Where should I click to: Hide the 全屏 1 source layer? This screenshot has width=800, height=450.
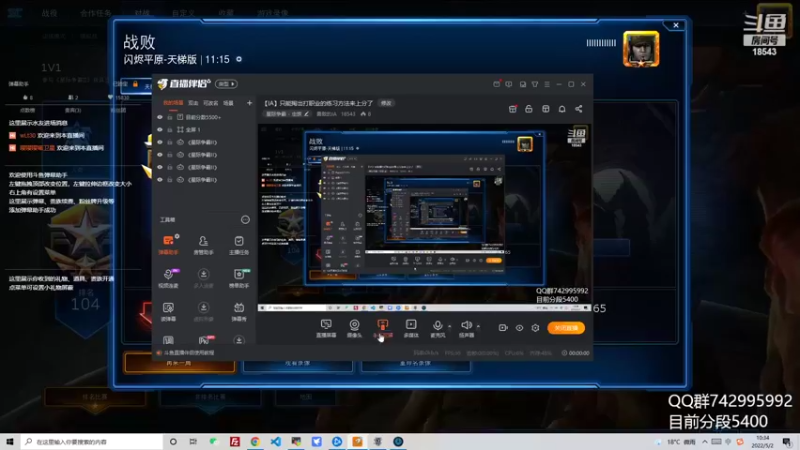[160, 130]
